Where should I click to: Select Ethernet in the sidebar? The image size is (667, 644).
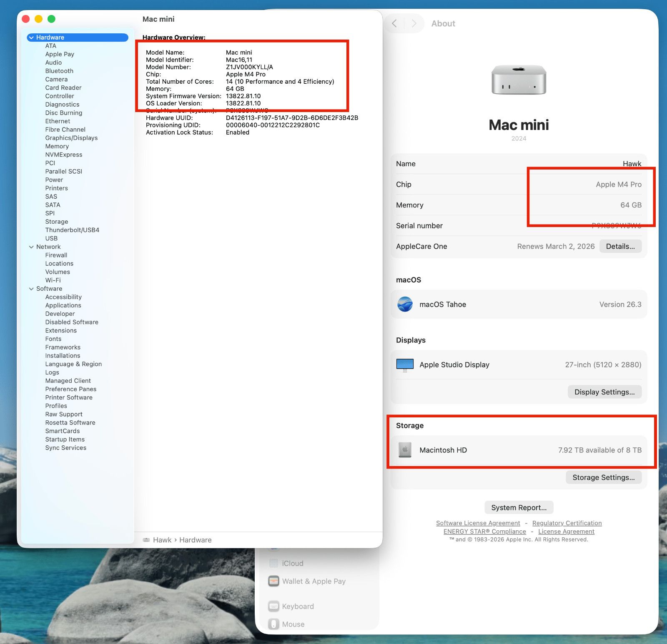(x=58, y=121)
